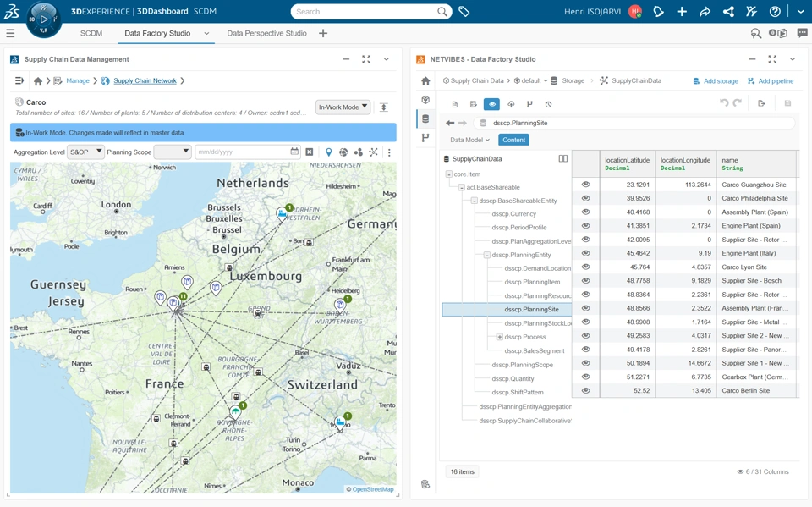Viewport: 812px width, 507px height.
Task: Open the database storage sidebar icon
Action: pos(425,118)
